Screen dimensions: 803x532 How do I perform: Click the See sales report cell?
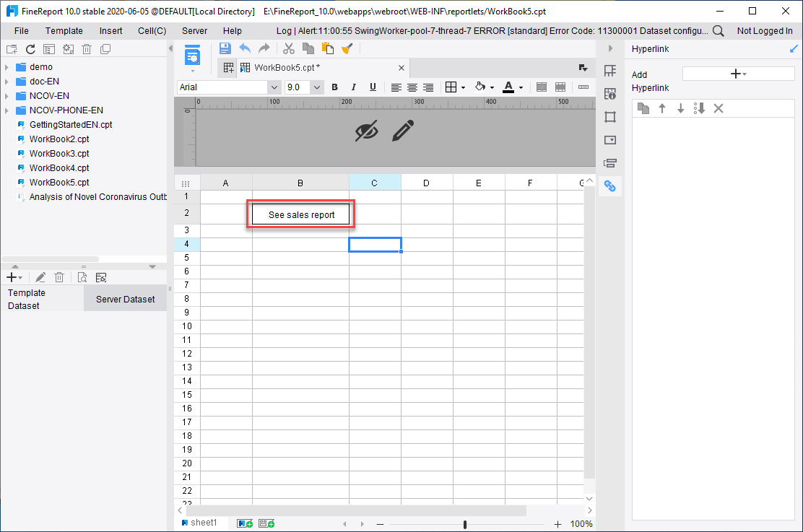pos(300,214)
